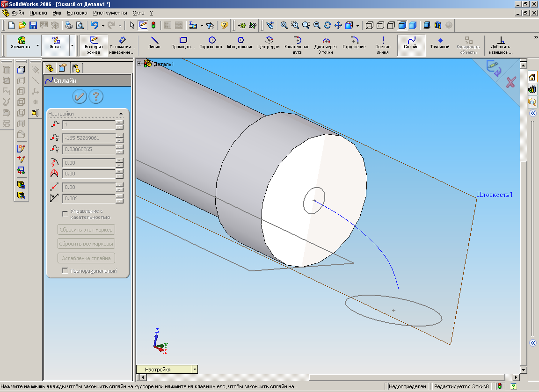
Task: Open the Undo history dropdown arrow
Action: click(103, 26)
